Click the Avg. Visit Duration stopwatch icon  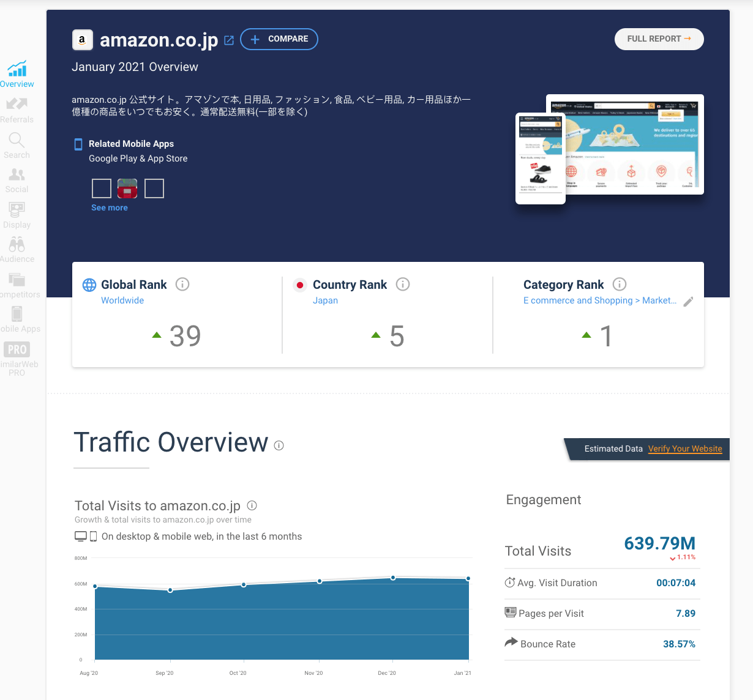[510, 583]
